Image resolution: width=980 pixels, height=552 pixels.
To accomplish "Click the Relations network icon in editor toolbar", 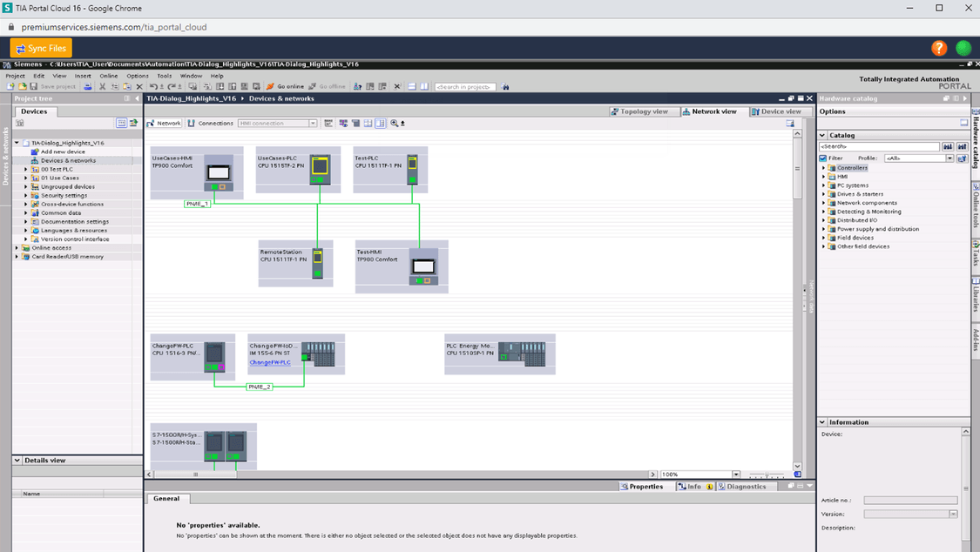I will [x=343, y=123].
